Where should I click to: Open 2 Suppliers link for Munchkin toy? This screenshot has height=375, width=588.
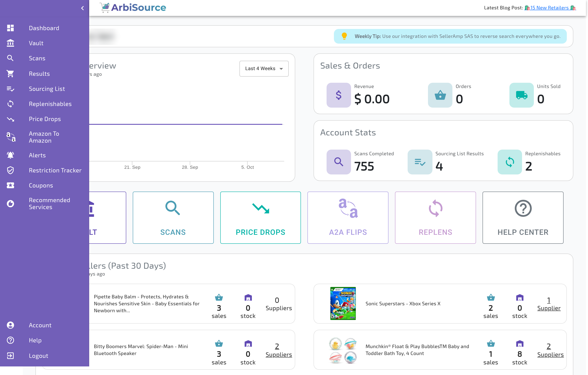coord(550,350)
